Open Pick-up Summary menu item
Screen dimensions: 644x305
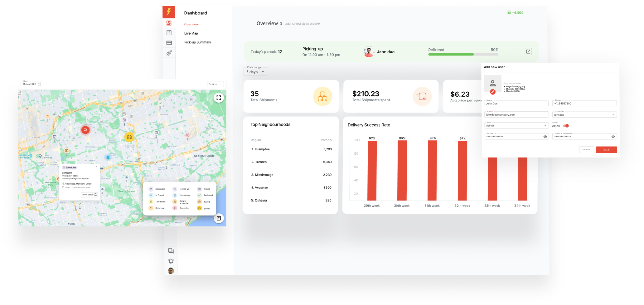coord(197,42)
